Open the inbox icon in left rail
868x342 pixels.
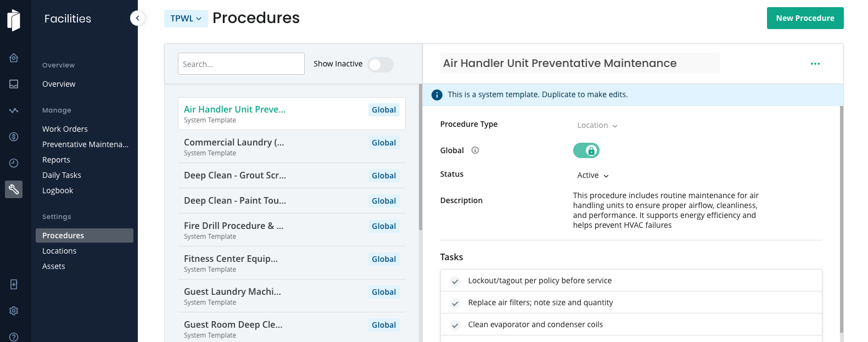[x=14, y=84]
